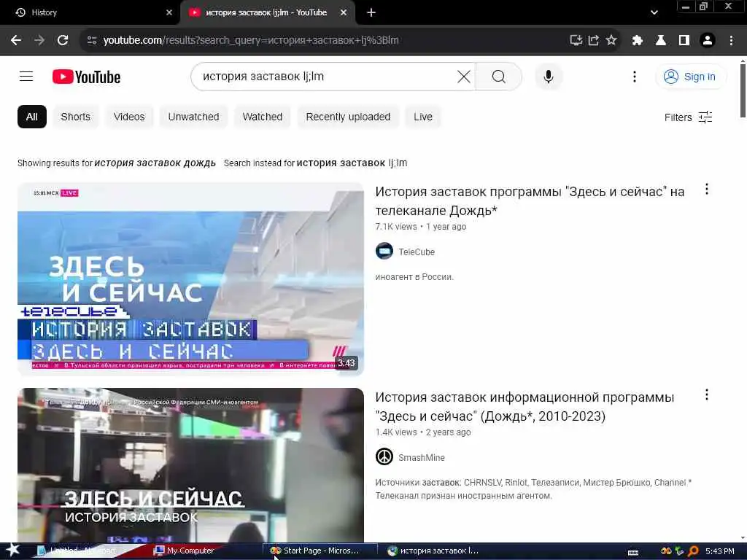Close the YouTube tab
The image size is (747, 560).
pyautogui.click(x=343, y=13)
